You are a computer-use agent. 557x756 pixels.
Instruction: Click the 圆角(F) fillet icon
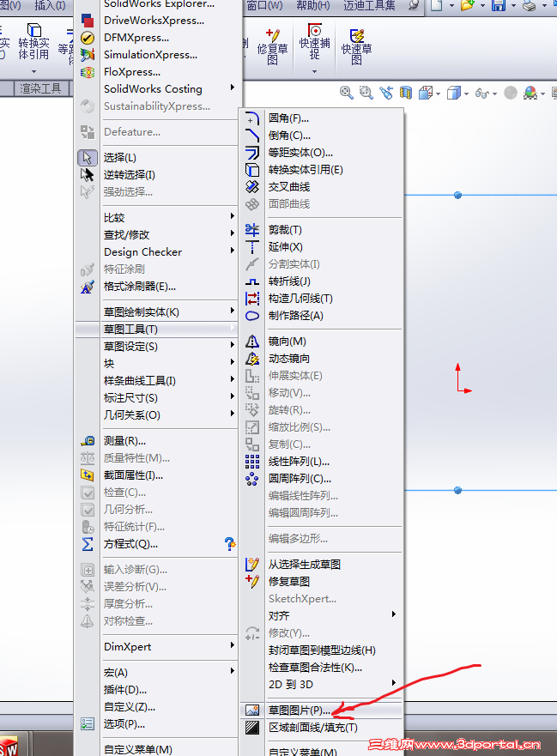(x=251, y=118)
